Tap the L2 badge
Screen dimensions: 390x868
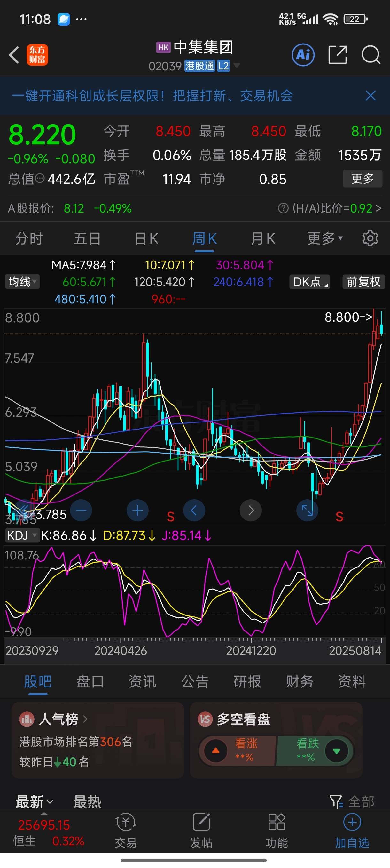223,66
